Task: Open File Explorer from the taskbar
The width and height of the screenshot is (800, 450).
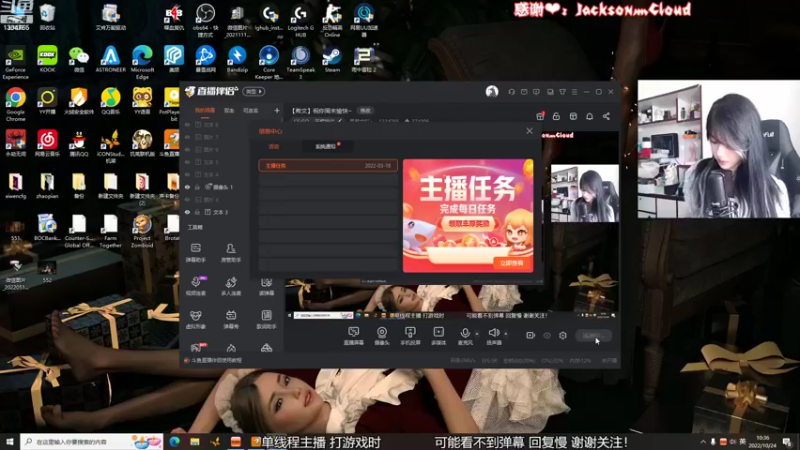Action: pyautogui.click(x=195, y=441)
